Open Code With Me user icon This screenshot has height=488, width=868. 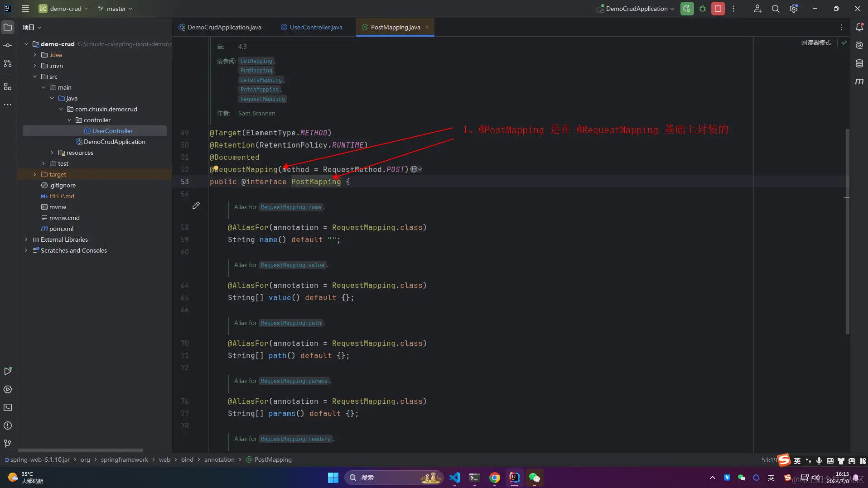click(757, 9)
